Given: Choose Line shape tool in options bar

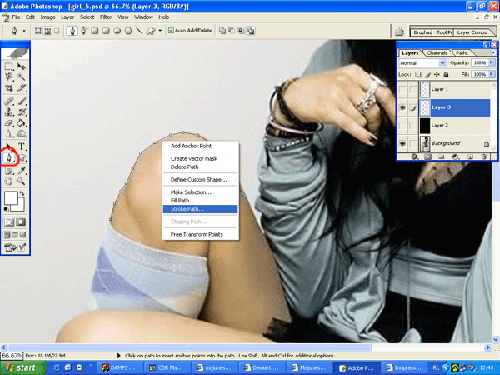Looking at the screenshot, I should (x=139, y=31).
